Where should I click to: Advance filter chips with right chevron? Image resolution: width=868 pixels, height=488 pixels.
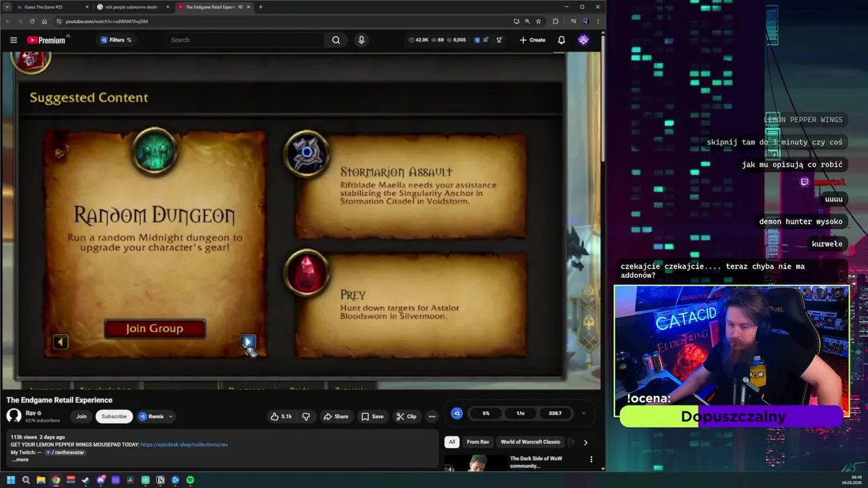pyautogui.click(x=585, y=442)
